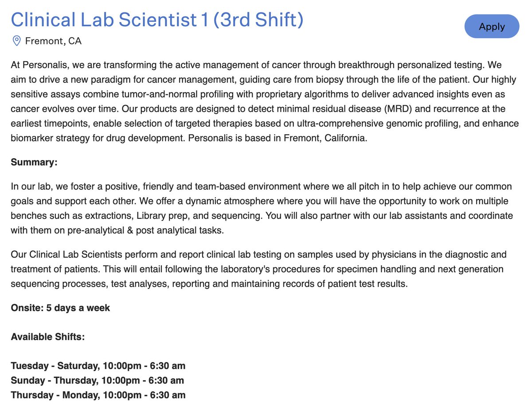Click the paragraph starting 'At Personalis'
This screenshot has width=532, height=409.
click(264, 101)
